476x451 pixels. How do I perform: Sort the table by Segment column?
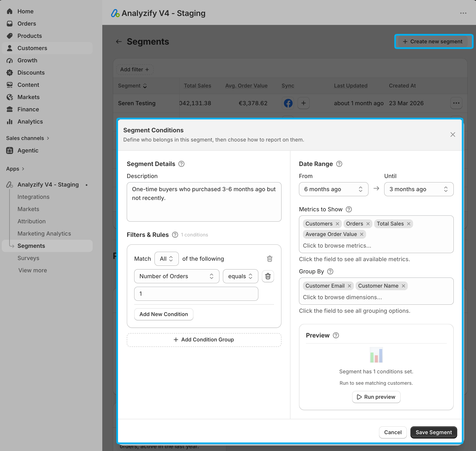[x=132, y=86]
